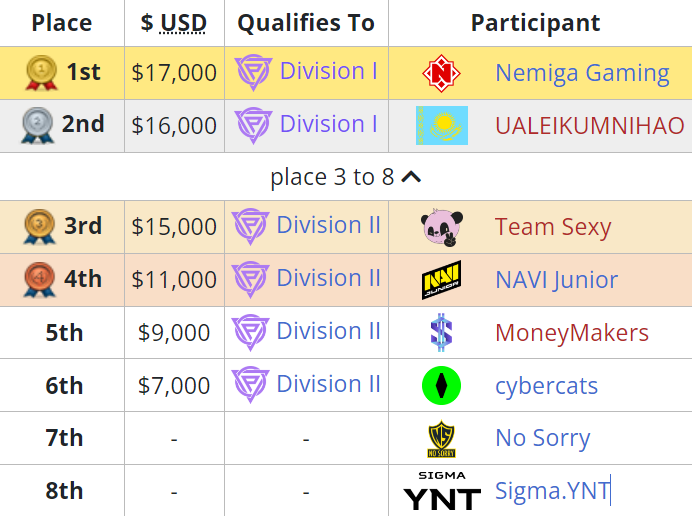This screenshot has width=692, height=516.
Task: Open the cybercats team link
Action: (x=546, y=386)
